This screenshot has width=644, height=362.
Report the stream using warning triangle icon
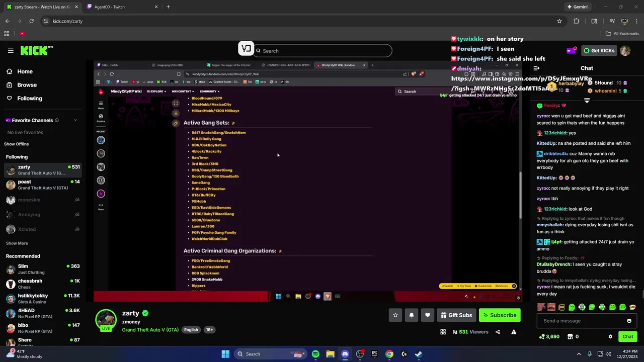pos(514,332)
